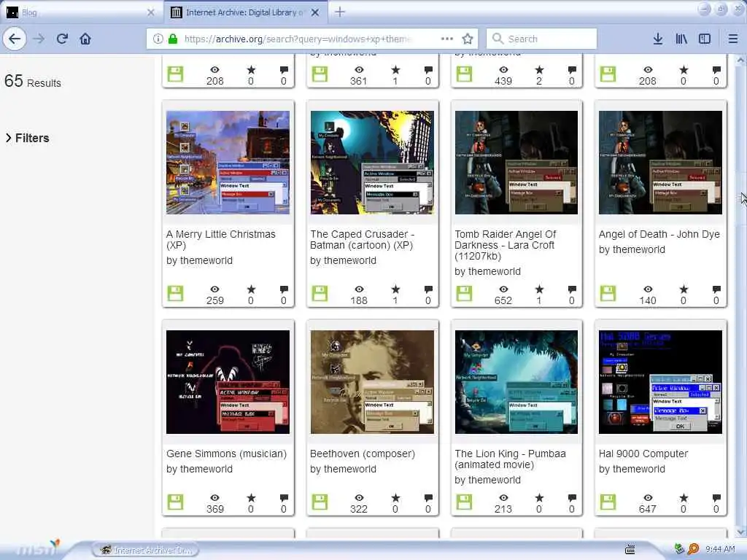The width and height of the screenshot is (747, 560).
Task: Open a new browser tab
Action: coord(340,12)
